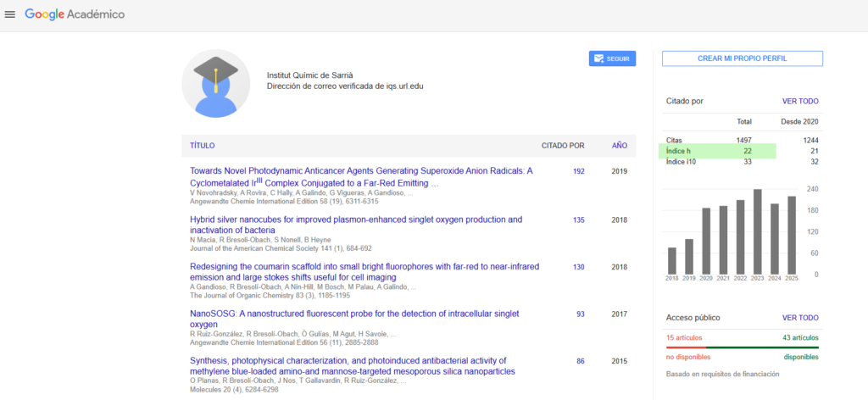Open VER TODO next to Citado por

coord(800,101)
